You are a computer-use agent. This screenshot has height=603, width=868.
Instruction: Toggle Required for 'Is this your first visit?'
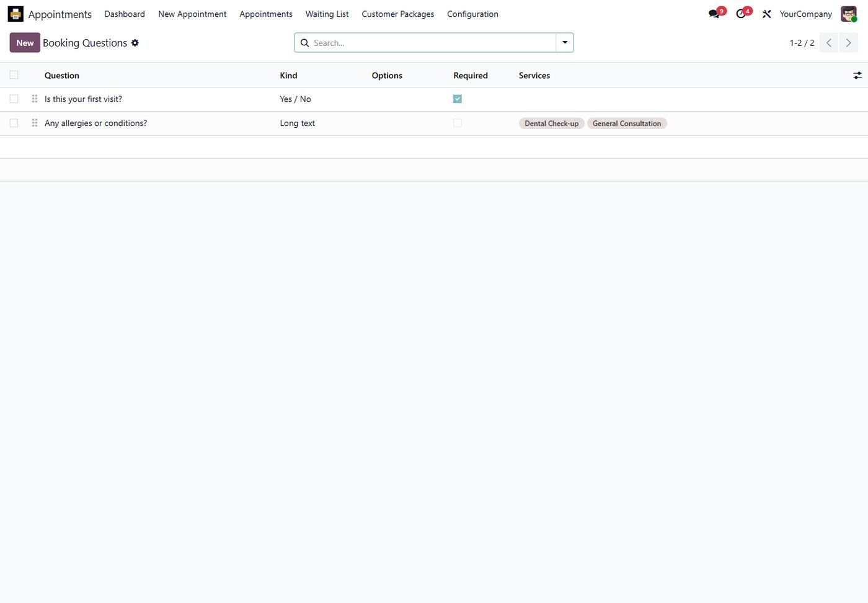(458, 99)
